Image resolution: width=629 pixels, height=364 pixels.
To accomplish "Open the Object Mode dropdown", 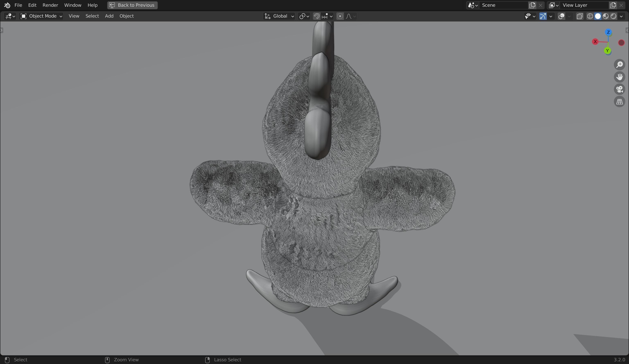I will (x=41, y=16).
